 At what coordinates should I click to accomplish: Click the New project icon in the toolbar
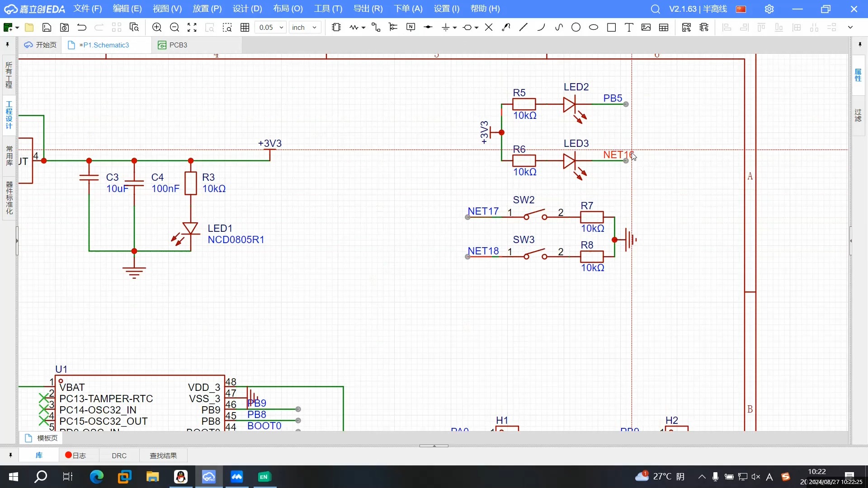click(8, 28)
